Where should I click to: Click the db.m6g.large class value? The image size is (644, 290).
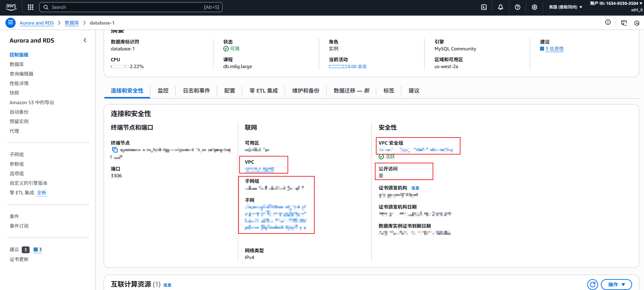point(238,66)
